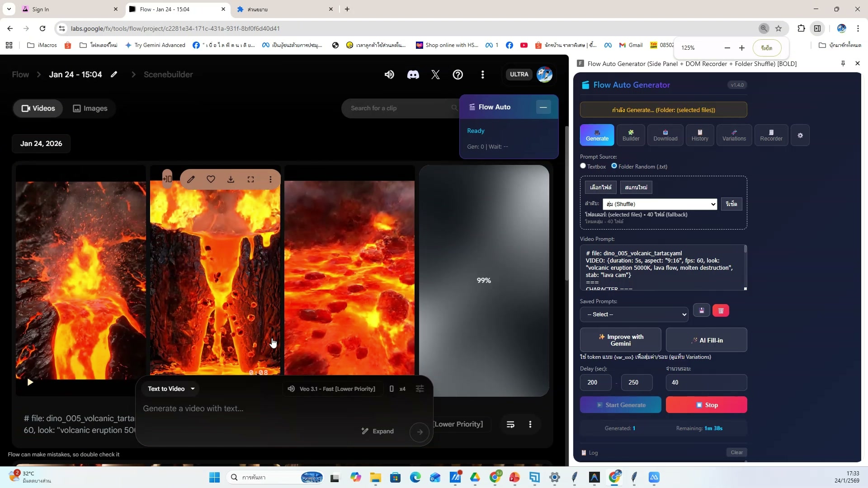Open the clip in fullscreen
Viewport: 868px width, 488px height.
250,179
